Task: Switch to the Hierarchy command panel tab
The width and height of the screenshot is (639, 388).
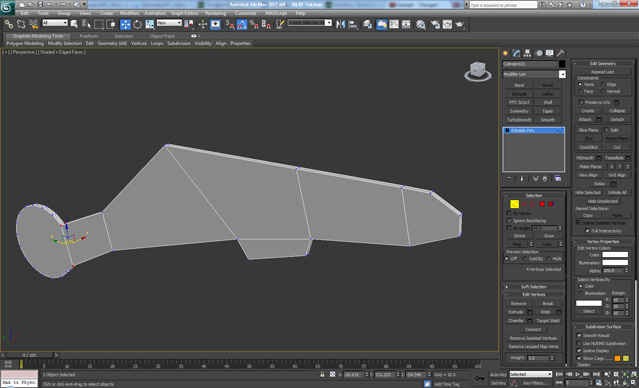Action: pyautogui.click(x=527, y=53)
